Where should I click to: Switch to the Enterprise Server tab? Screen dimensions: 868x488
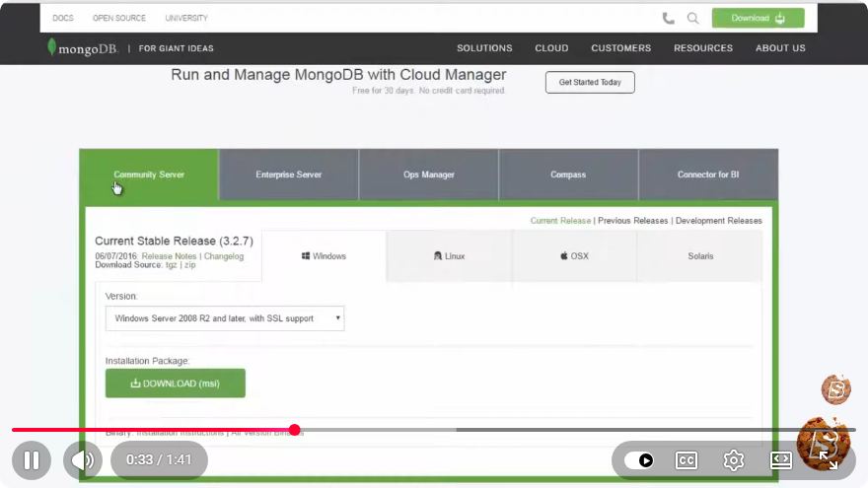pyautogui.click(x=288, y=174)
